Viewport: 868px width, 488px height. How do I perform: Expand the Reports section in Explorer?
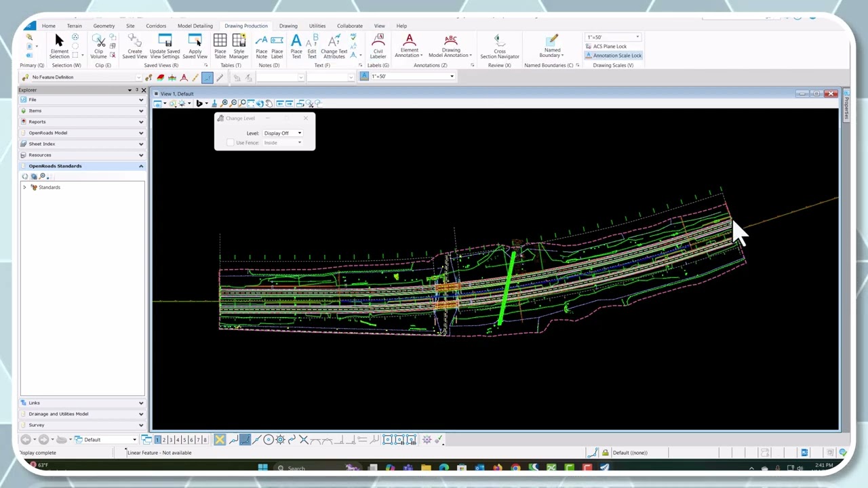click(82, 122)
